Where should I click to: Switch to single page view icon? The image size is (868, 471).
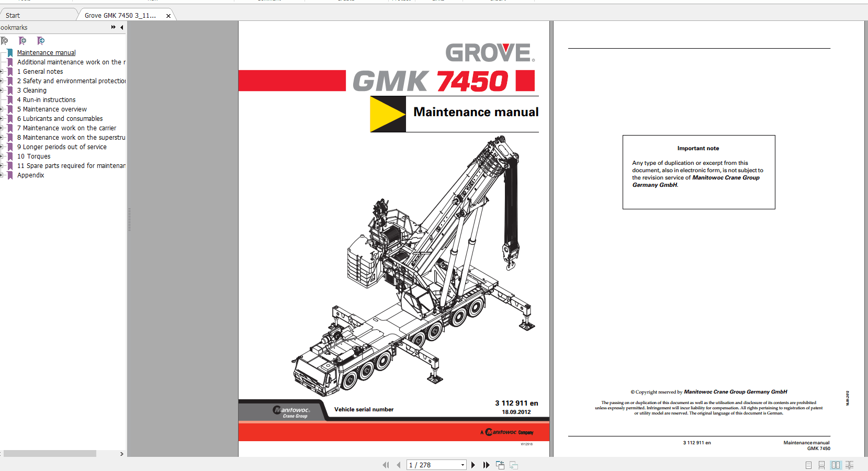pos(808,465)
